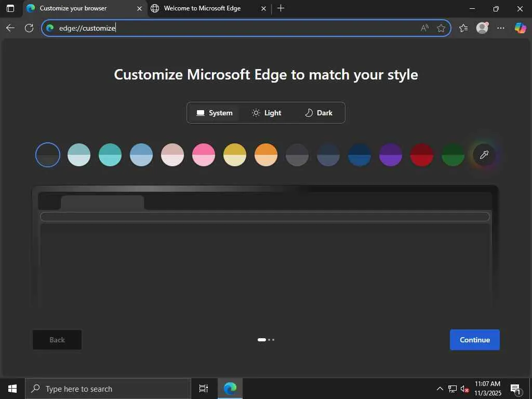Close the Welcome to Microsoft Edge tab
The width and height of the screenshot is (532, 399).
[263, 8]
